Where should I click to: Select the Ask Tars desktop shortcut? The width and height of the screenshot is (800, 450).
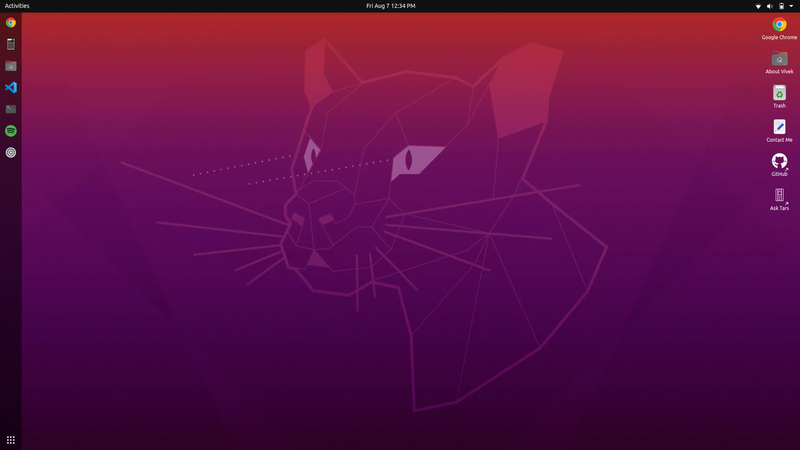[779, 199]
